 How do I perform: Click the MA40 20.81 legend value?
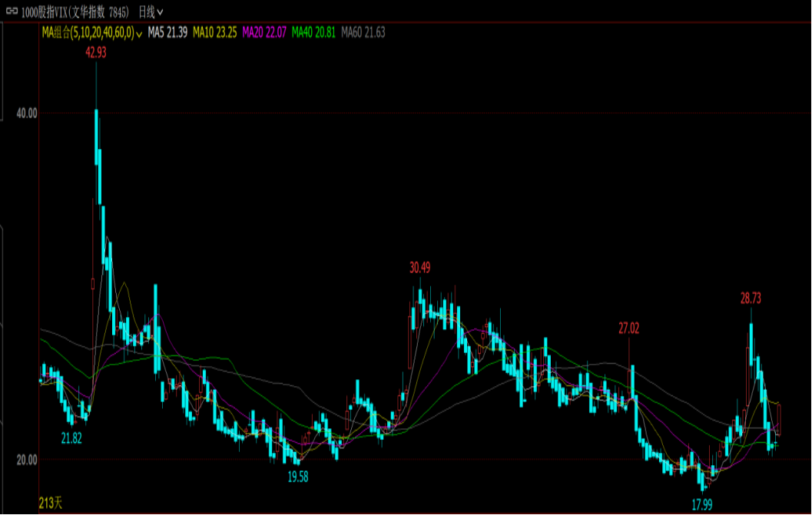[x=313, y=32]
